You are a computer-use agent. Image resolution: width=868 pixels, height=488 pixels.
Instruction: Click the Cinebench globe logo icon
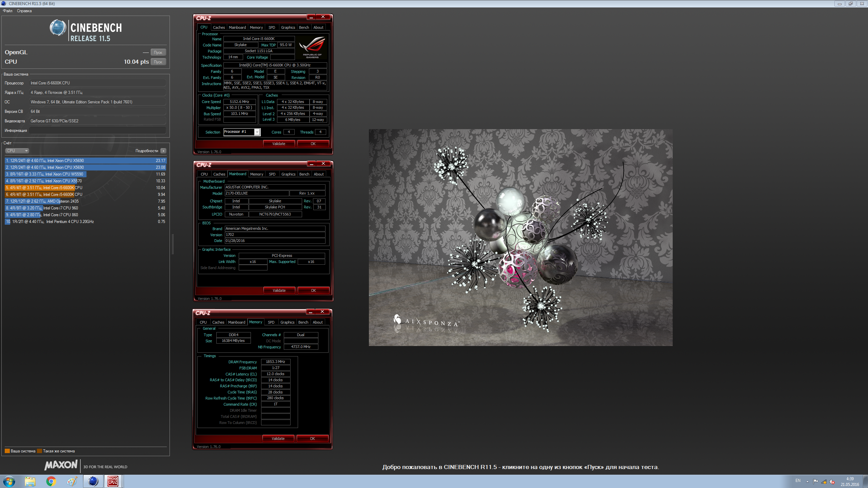[x=58, y=28]
